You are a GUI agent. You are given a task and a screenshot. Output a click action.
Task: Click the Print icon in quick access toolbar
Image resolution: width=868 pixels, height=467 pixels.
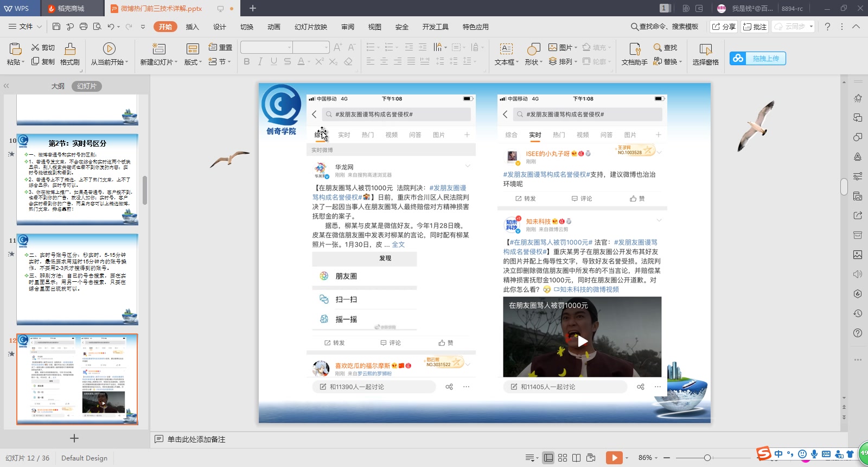click(x=84, y=26)
